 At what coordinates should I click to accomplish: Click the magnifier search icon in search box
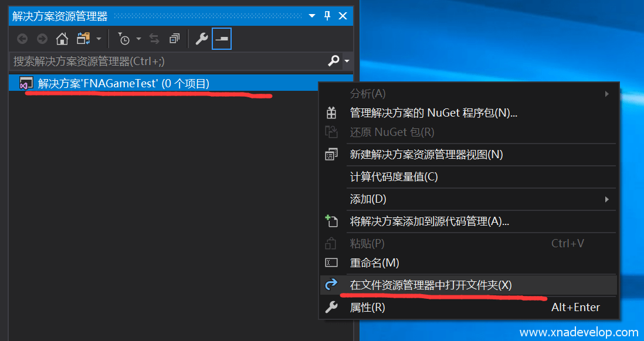333,61
